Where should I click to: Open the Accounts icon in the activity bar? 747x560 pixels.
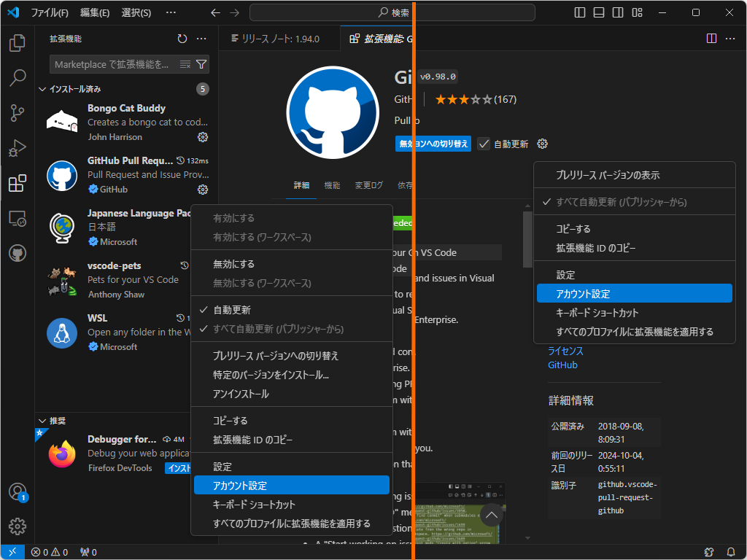[x=18, y=492]
